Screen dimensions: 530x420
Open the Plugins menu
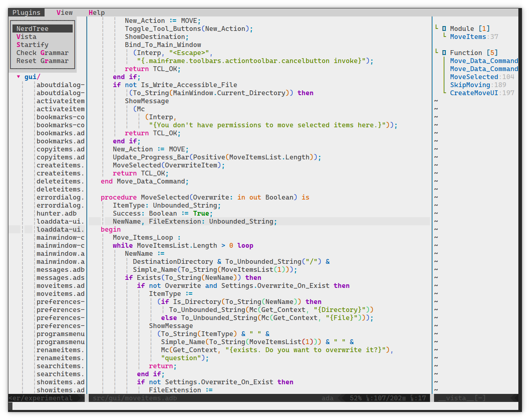26,12
